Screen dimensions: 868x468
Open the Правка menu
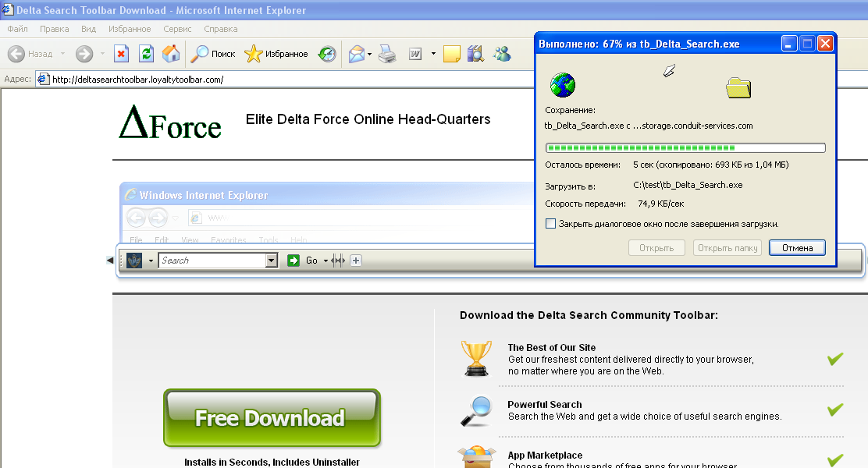pos(55,29)
